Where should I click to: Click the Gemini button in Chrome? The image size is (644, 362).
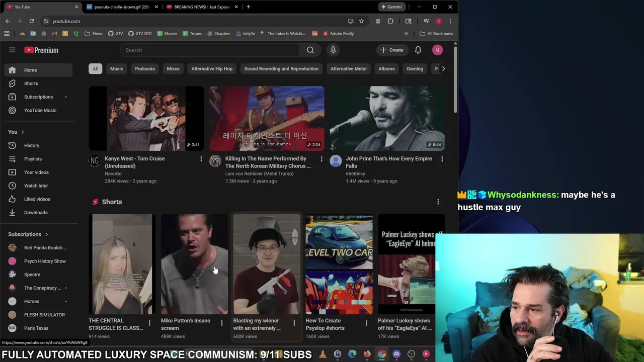pyautogui.click(x=391, y=7)
